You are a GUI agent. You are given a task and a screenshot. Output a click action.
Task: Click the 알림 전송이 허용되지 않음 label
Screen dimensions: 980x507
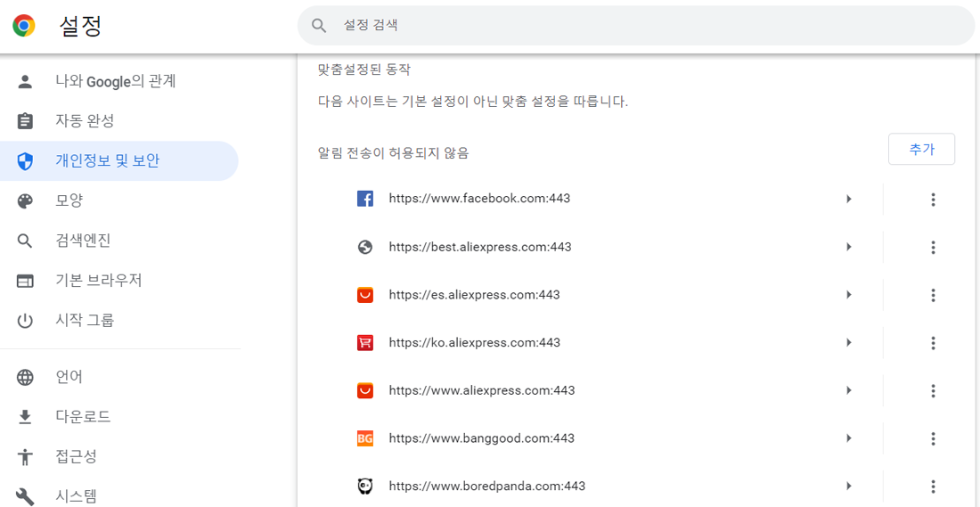[393, 151]
